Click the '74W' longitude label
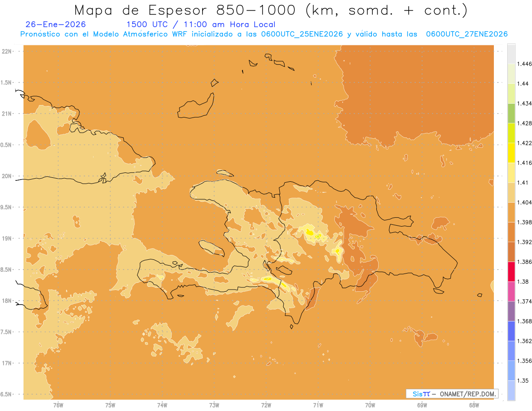The image size is (532, 411). 162,405
